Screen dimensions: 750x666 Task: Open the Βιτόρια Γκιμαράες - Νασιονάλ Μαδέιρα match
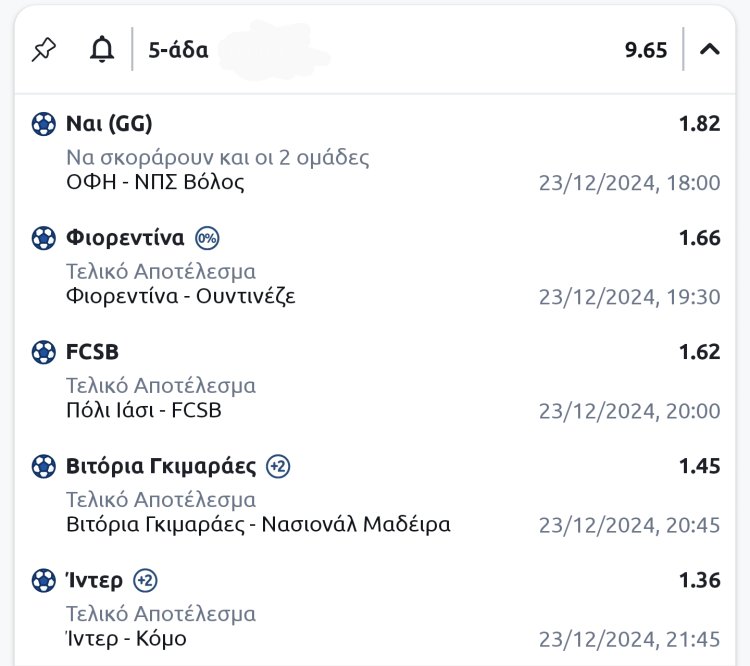point(258,524)
